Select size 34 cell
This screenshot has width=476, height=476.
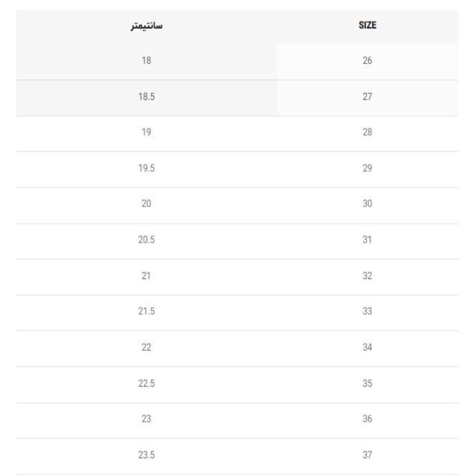click(x=367, y=347)
